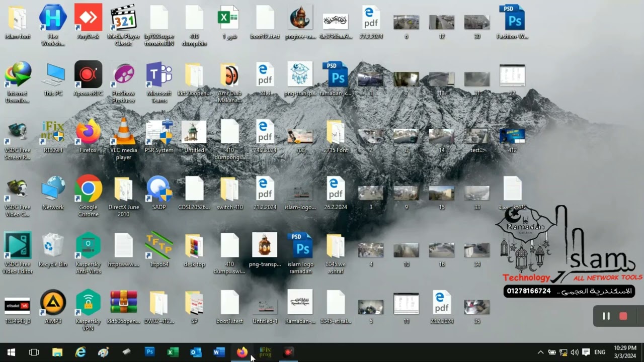Open Task View on the taskbar
This screenshot has height=362, width=644.
[x=34, y=352]
